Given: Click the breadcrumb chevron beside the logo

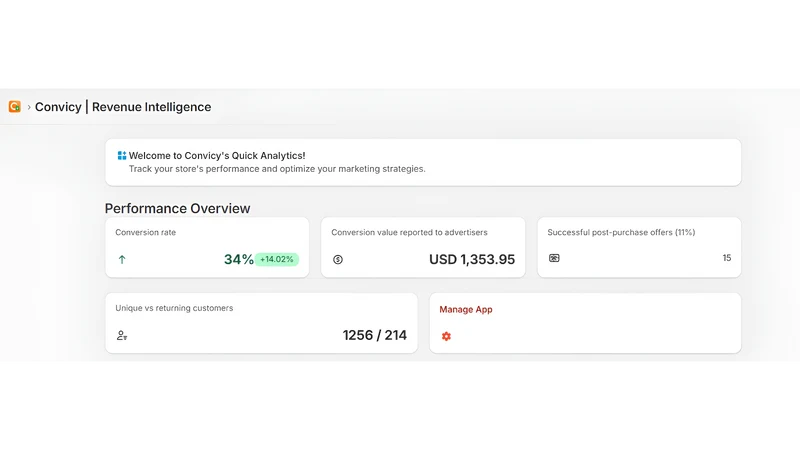Looking at the screenshot, I should pos(29,107).
